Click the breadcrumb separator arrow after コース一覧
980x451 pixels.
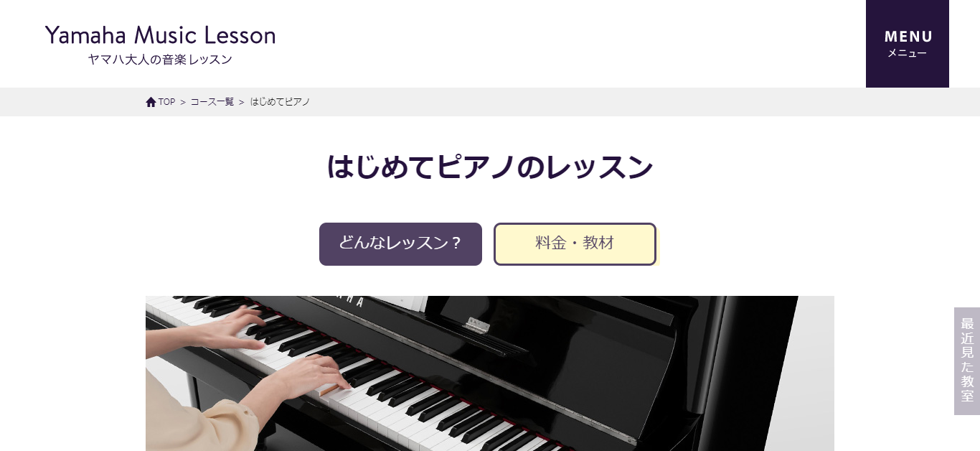click(242, 102)
